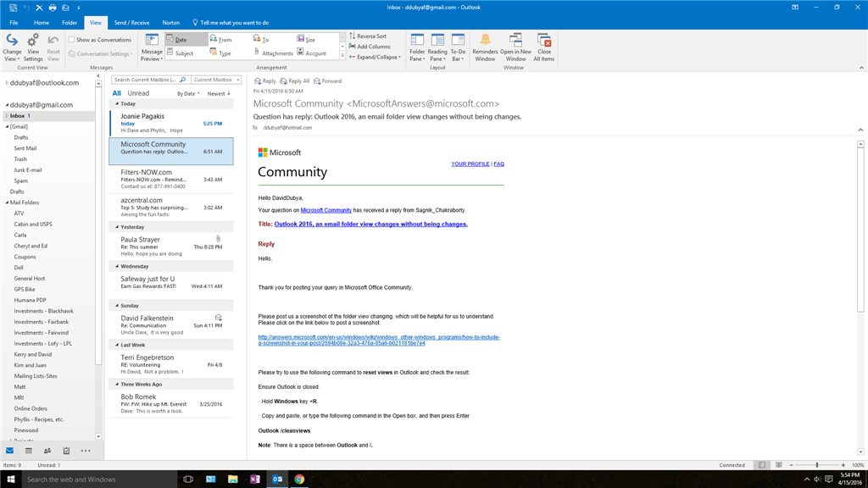Screen dimensions: 868x488
Task: Open Reading Pane layout options
Action: click(x=437, y=47)
